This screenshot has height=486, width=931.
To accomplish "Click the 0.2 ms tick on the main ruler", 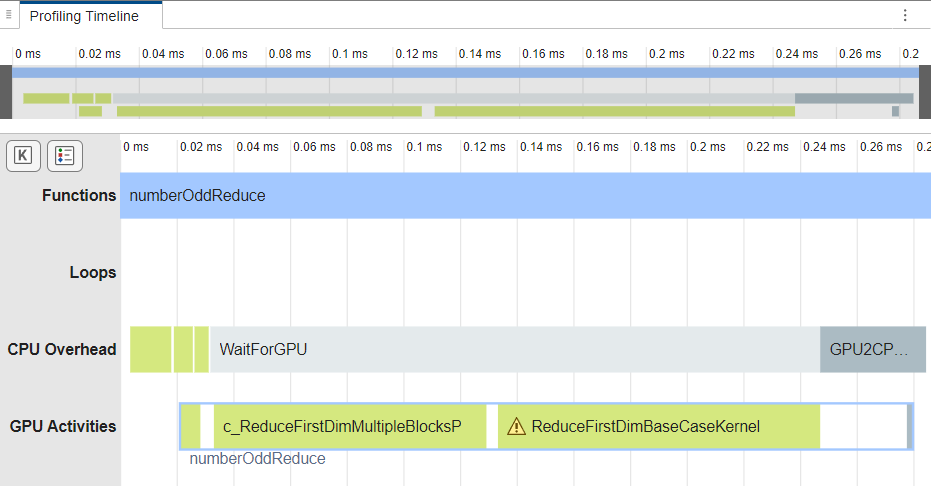I will pos(707,147).
